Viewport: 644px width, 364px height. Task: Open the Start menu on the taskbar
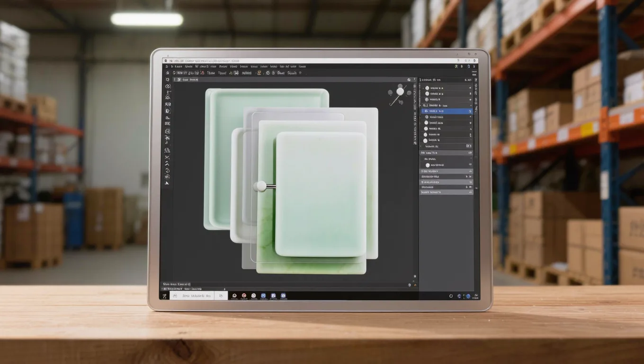pos(164,296)
